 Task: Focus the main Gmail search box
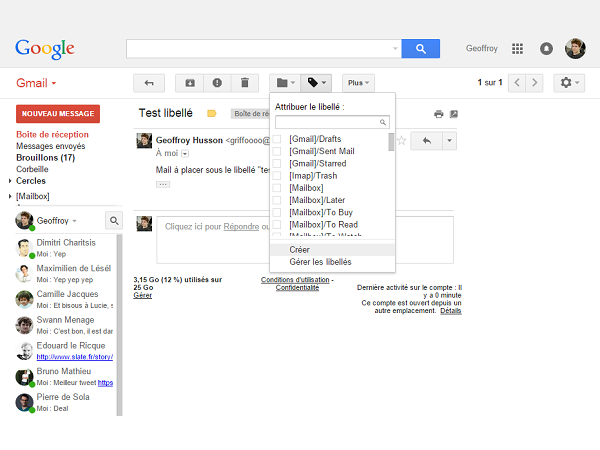pyautogui.click(x=264, y=49)
